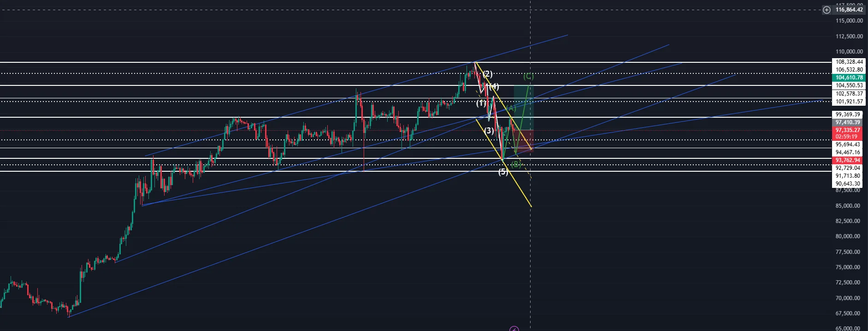Select the 108,328.44 horizontal line price label
Viewport: 868px width, 331px height.
[849, 62]
